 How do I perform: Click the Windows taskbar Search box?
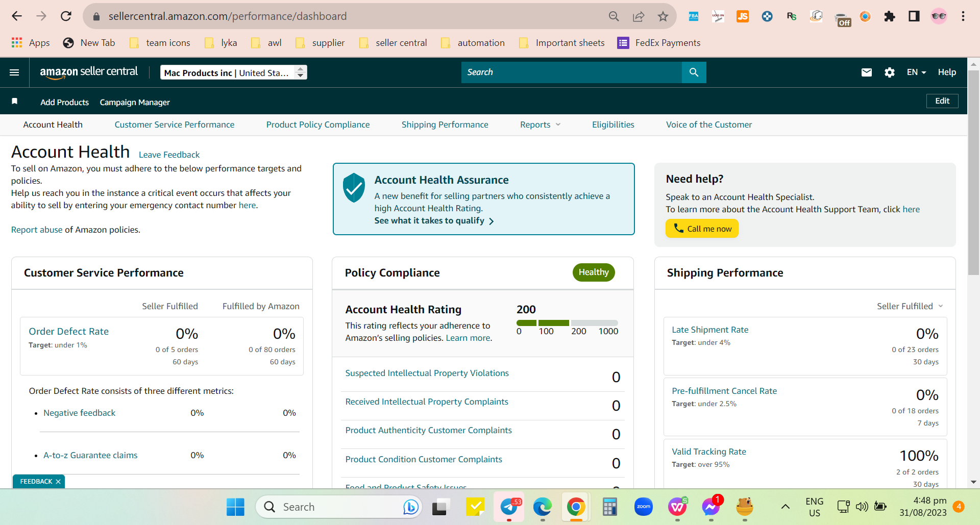click(338, 507)
